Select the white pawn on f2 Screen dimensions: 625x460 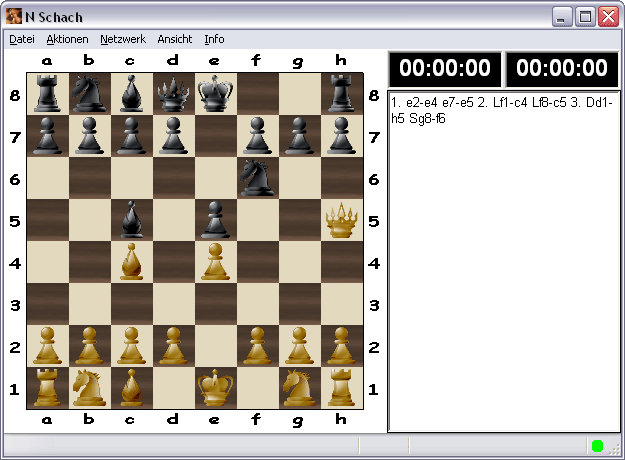pos(257,346)
